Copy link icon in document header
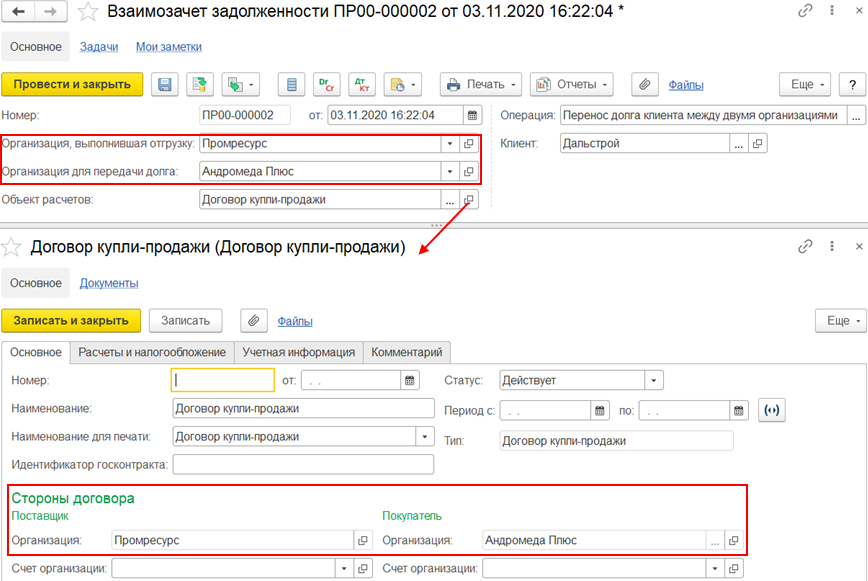Image resolution: width=868 pixels, height=581 pixels. pyautogui.click(x=805, y=11)
